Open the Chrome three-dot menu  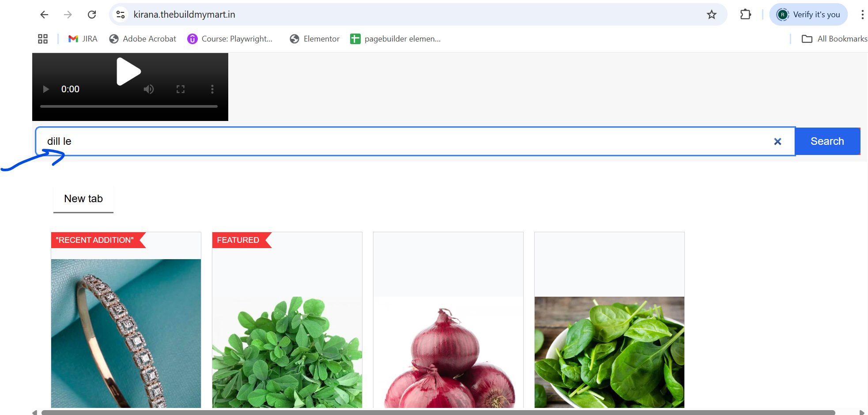[x=862, y=15]
